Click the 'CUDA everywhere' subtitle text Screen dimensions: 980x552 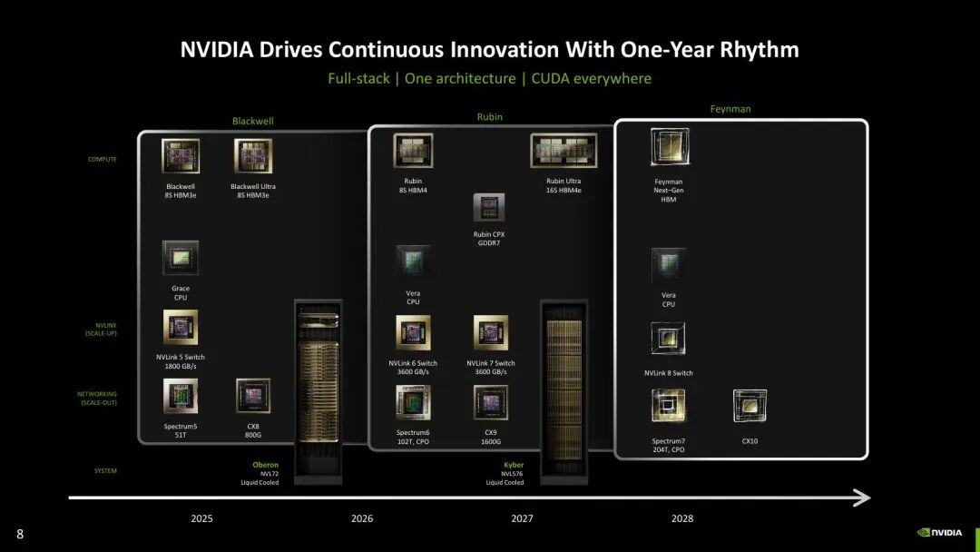[x=592, y=79]
